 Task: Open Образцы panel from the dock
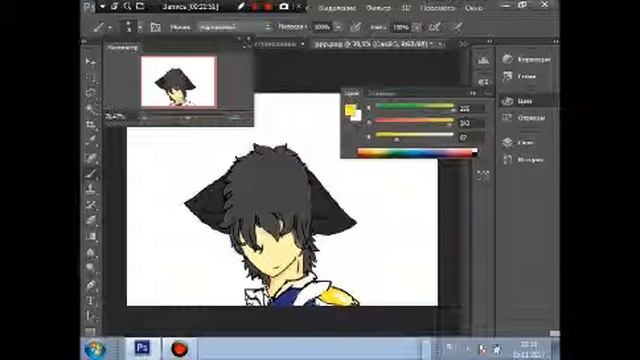pyautogui.click(x=524, y=118)
